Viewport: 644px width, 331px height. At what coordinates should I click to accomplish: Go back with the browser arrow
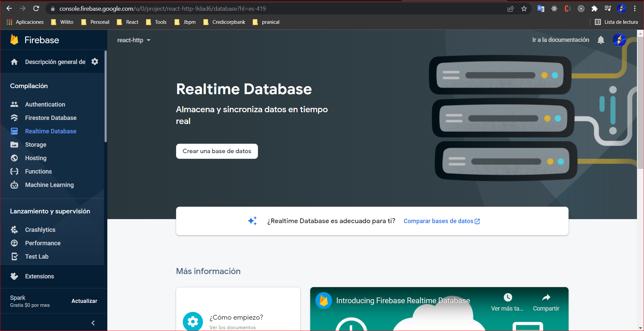point(9,8)
